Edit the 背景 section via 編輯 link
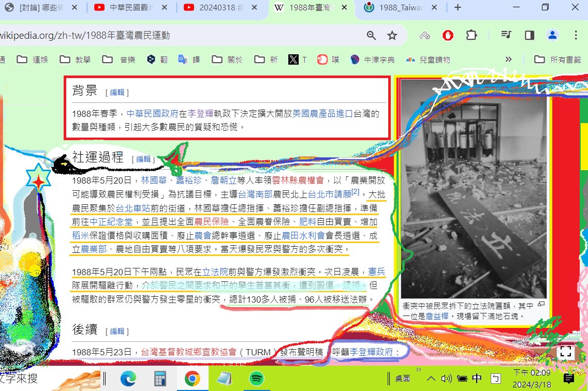Image resolution: width=588 pixels, height=391 pixels. [117, 92]
